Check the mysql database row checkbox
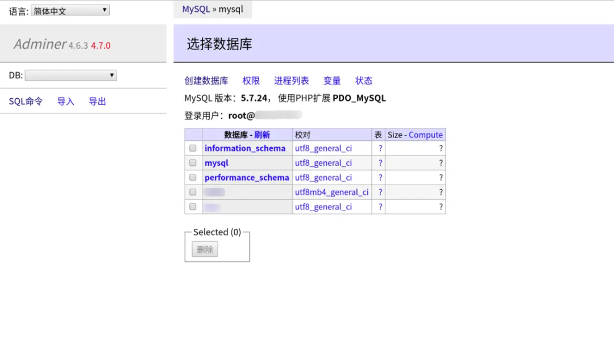This screenshot has height=364, width=614. point(193,162)
